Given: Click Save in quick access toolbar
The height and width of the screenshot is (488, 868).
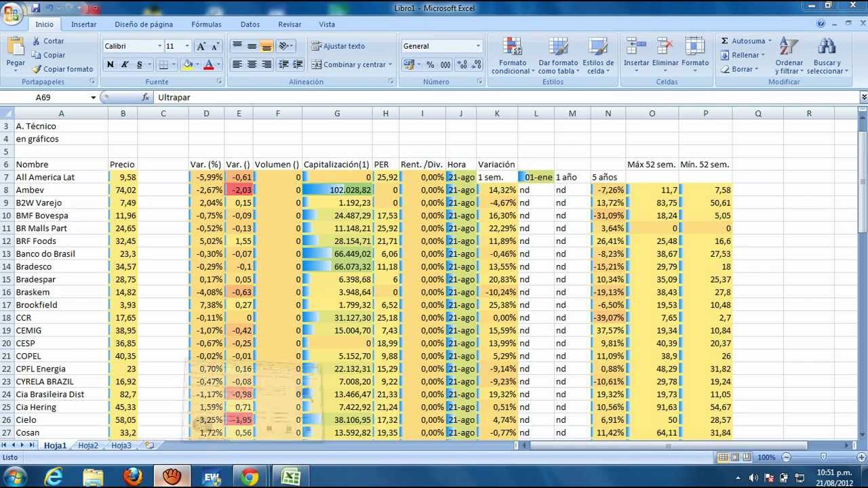Looking at the screenshot, I should pos(35,8).
